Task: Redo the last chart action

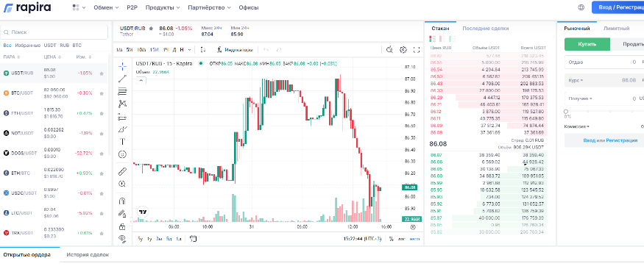Action: click(279, 49)
